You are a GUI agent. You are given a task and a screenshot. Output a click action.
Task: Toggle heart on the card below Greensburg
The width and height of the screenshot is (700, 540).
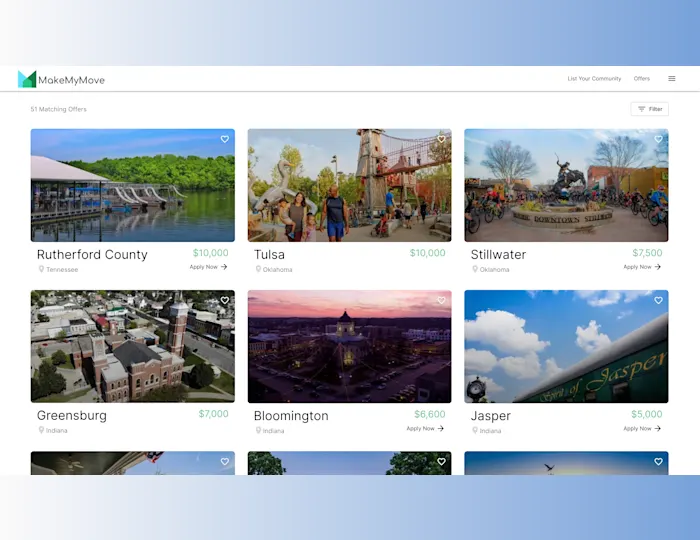coord(225,461)
